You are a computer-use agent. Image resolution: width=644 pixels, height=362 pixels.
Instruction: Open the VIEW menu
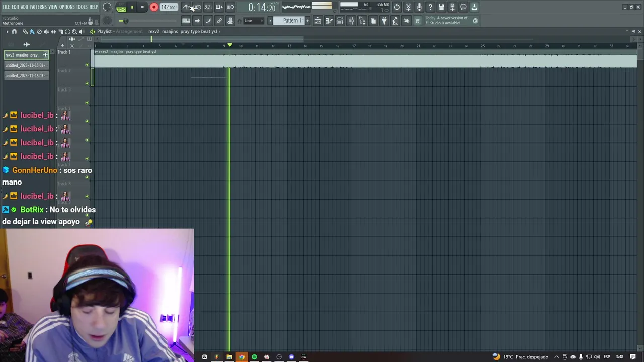click(53, 7)
